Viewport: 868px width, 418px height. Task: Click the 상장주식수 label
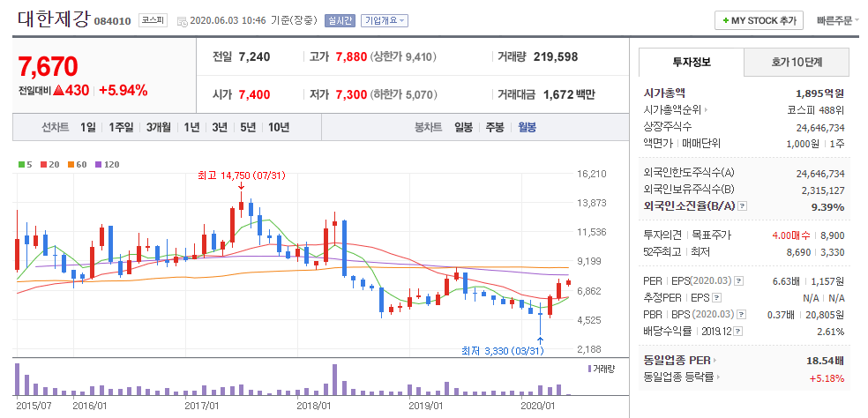coord(668,127)
